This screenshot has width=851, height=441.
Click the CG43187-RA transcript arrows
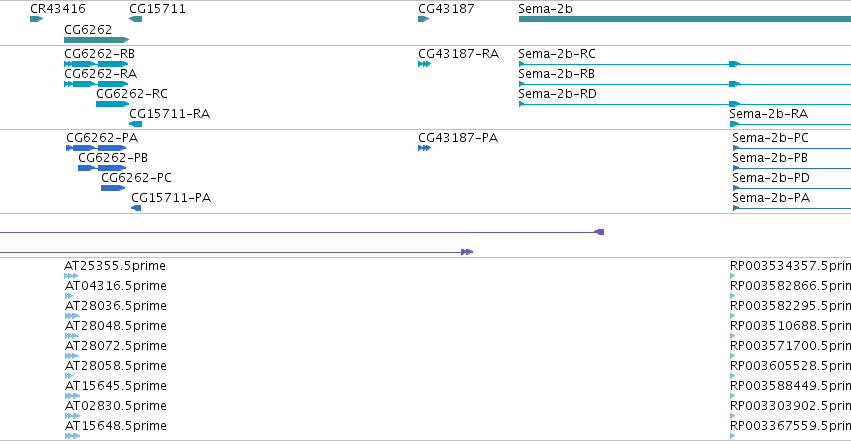(424, 64)
